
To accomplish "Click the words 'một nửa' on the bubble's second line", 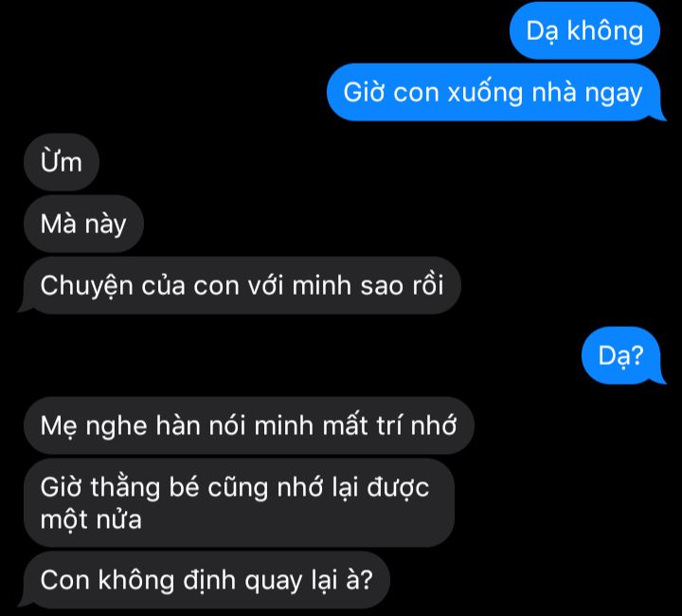I will [x=91, y=519].
